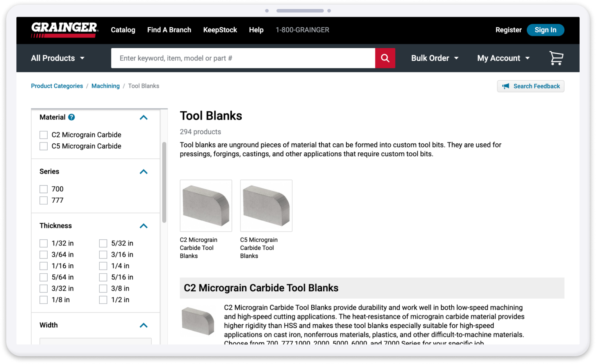Collapse the Thickness filter section
The image size is (596, 364).
tap(144, 226)
